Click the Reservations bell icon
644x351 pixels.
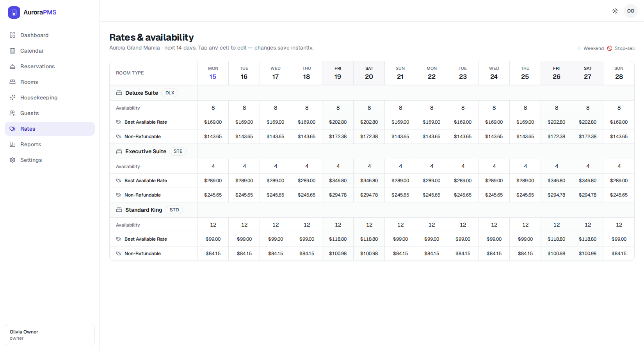pyautogui.click(x=12, y=66)
